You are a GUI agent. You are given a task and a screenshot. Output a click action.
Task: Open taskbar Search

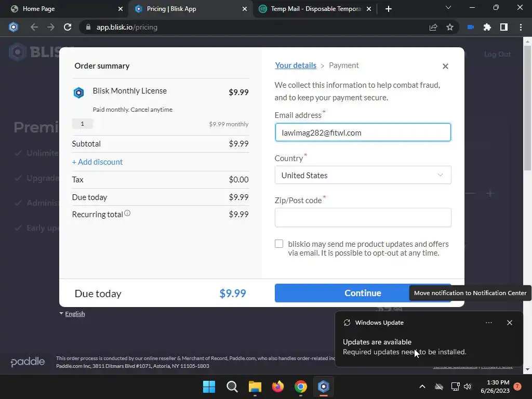pos(232,387)
